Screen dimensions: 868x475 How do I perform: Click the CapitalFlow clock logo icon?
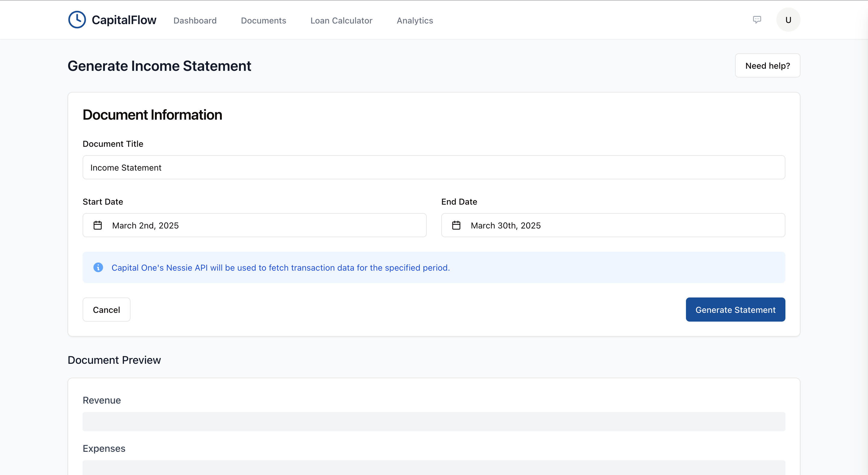77,20
